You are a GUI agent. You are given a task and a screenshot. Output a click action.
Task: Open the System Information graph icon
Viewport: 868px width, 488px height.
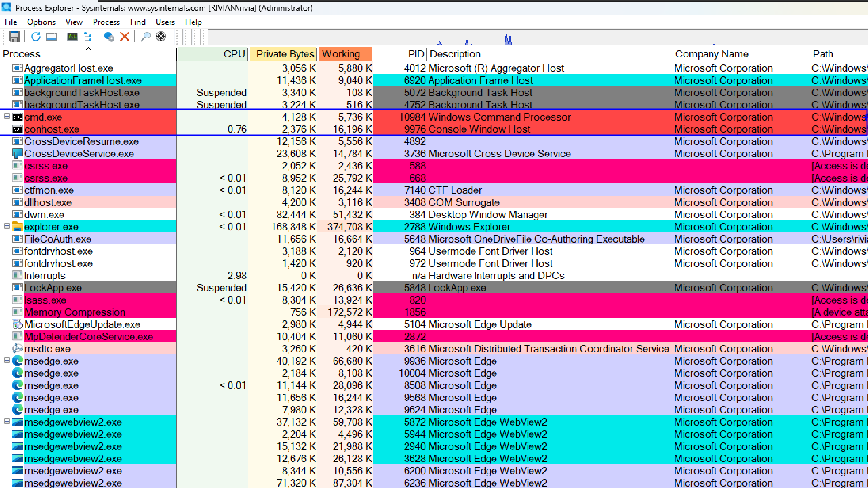coord(72,37)
